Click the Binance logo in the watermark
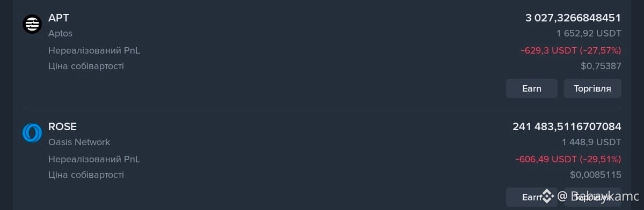Screen dimensions: 644x210 click(546, 197)
